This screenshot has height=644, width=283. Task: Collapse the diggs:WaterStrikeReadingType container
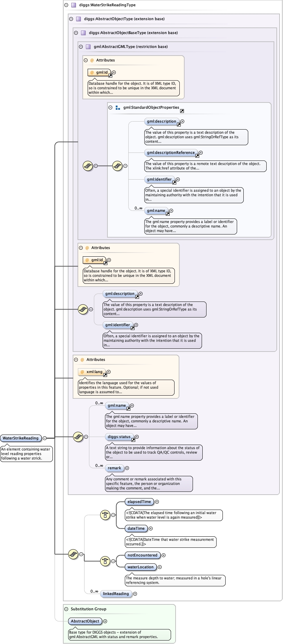[x=66, y=5]
